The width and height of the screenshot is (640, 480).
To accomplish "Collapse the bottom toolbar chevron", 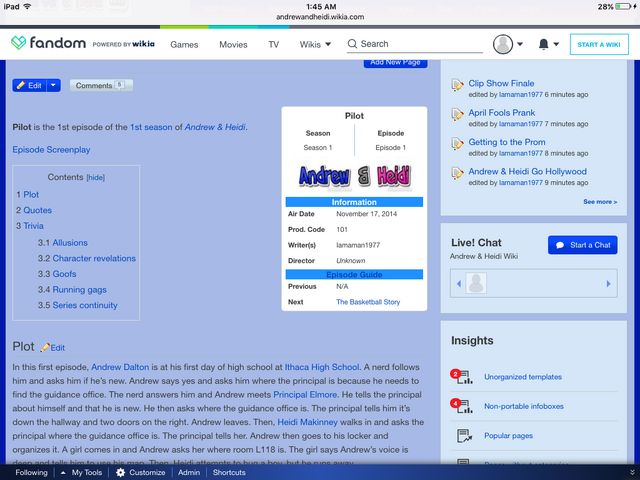I will tap(632, 473).
